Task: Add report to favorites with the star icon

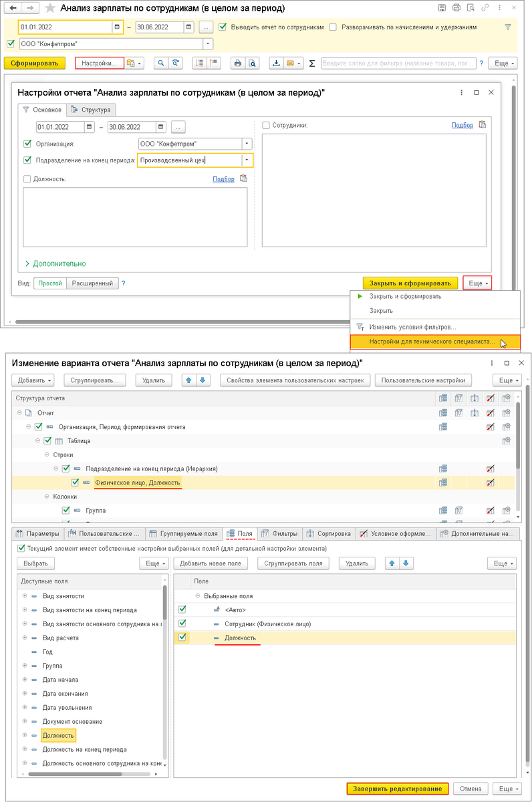Action: coord(49,8)
